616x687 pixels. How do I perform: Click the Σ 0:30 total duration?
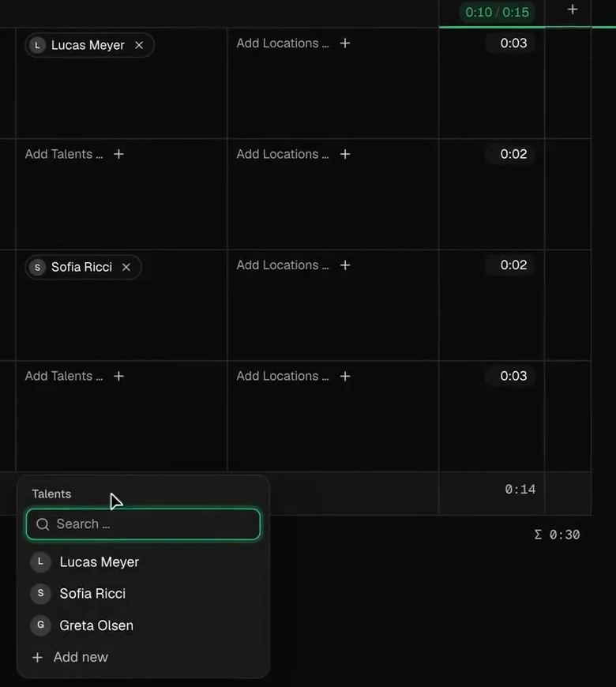click(557, 535)
